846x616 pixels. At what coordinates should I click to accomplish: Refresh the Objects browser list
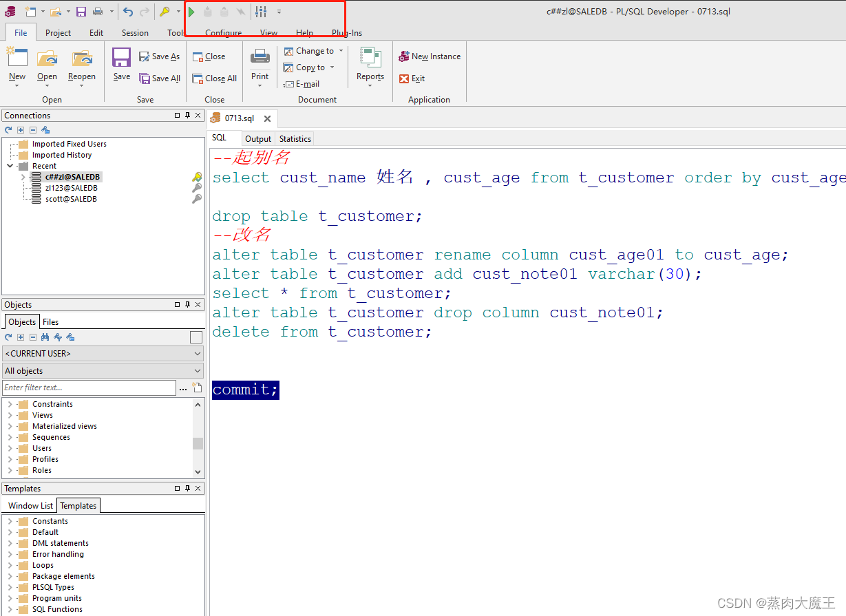point(8,337)
